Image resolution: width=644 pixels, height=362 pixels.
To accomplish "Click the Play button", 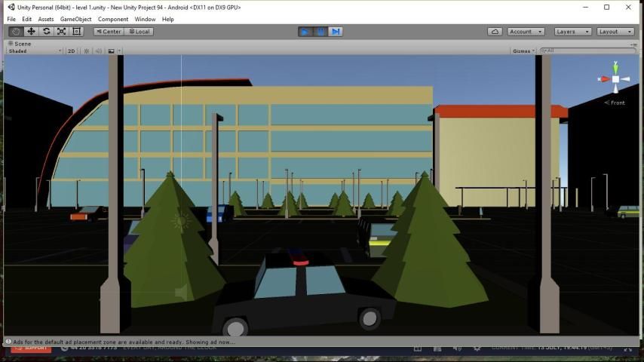I will [305, 32].
